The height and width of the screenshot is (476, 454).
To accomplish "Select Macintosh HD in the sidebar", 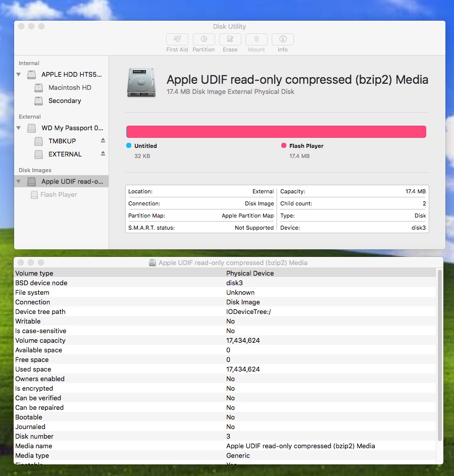I will tap(61, 88).
